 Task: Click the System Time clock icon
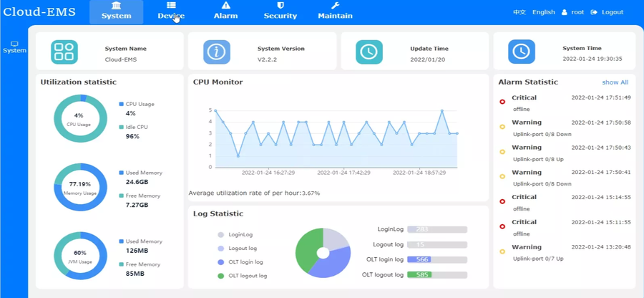click(521, 52)
